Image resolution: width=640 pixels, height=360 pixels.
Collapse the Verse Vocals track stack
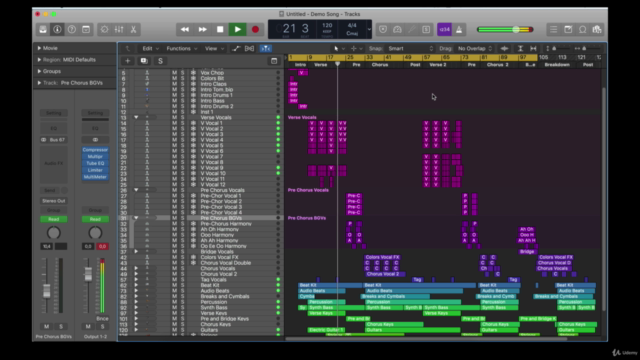pos(136,118)
